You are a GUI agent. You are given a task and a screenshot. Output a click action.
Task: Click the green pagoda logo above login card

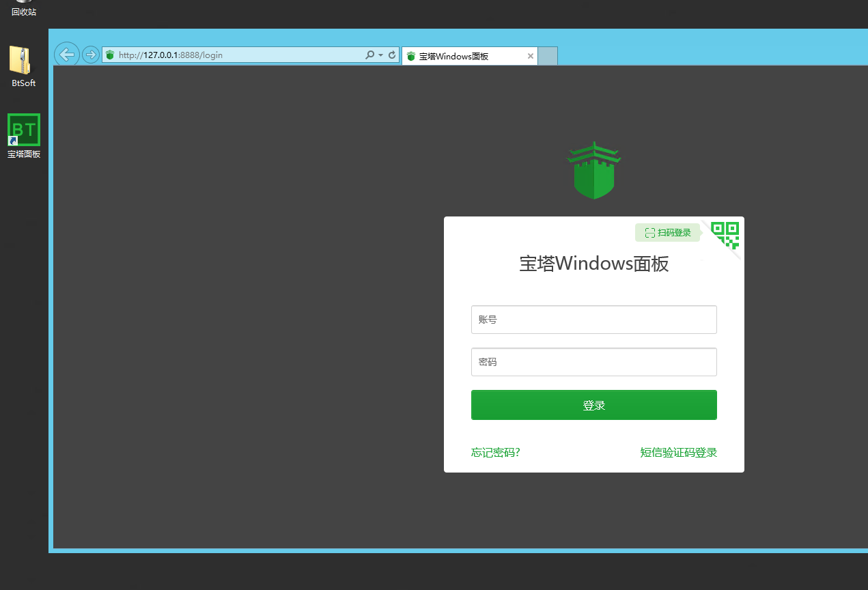click(x=594, y=171)
